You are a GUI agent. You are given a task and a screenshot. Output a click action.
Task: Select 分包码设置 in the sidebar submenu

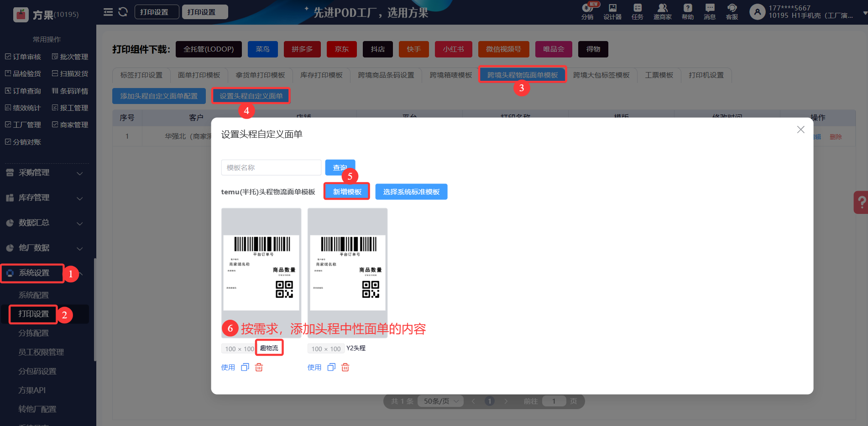(x=37, y=371)
